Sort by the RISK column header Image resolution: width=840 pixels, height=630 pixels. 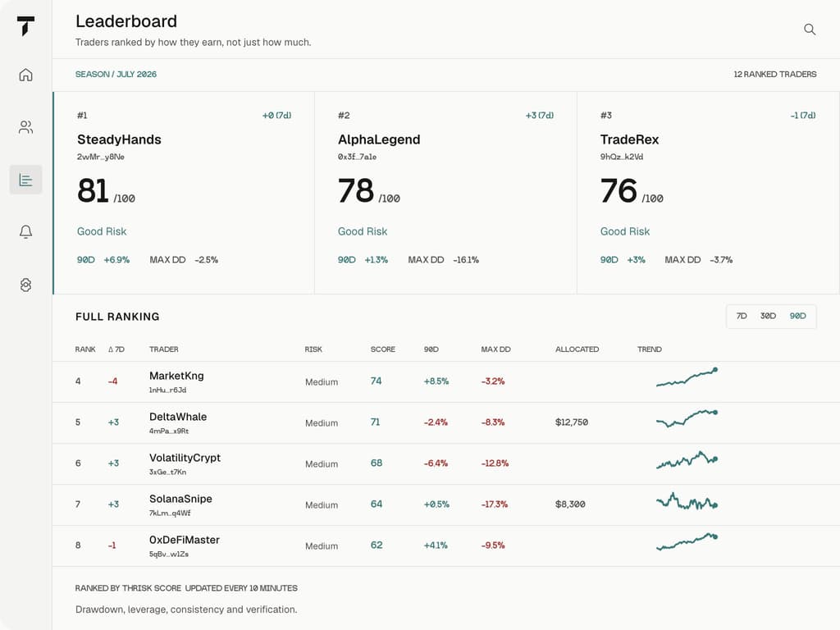pyautogui.click(x=313, y=349)
